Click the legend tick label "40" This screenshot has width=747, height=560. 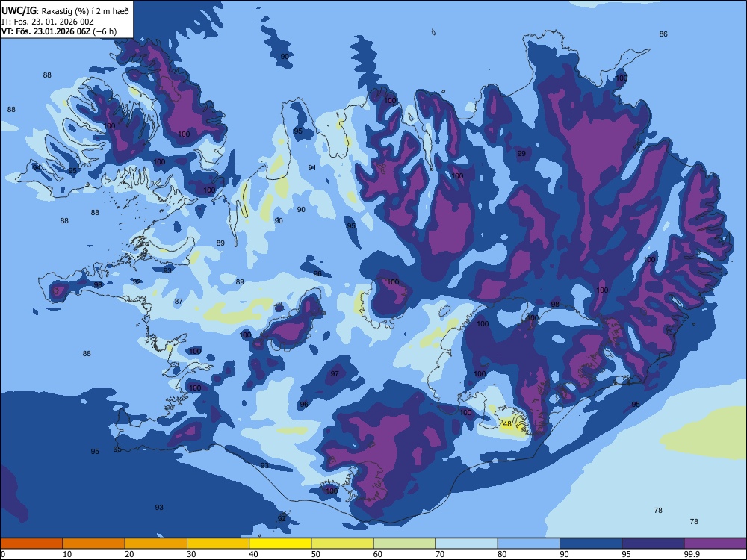254,554
